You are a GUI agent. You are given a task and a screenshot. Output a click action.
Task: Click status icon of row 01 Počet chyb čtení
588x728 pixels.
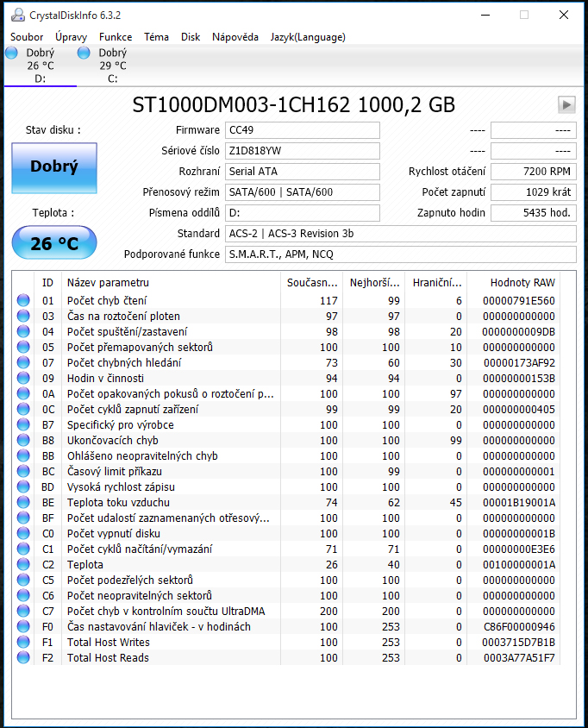click(x=23, y=300)
